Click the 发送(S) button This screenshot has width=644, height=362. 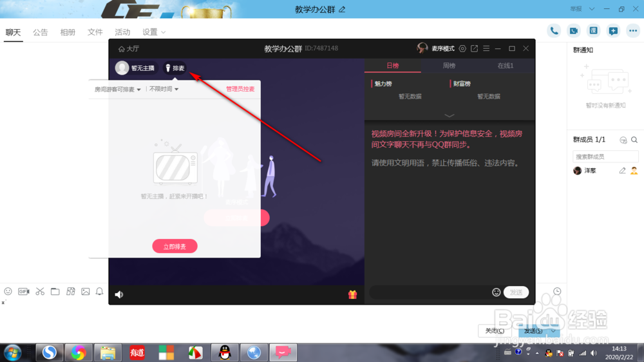[x=533, y=331]
